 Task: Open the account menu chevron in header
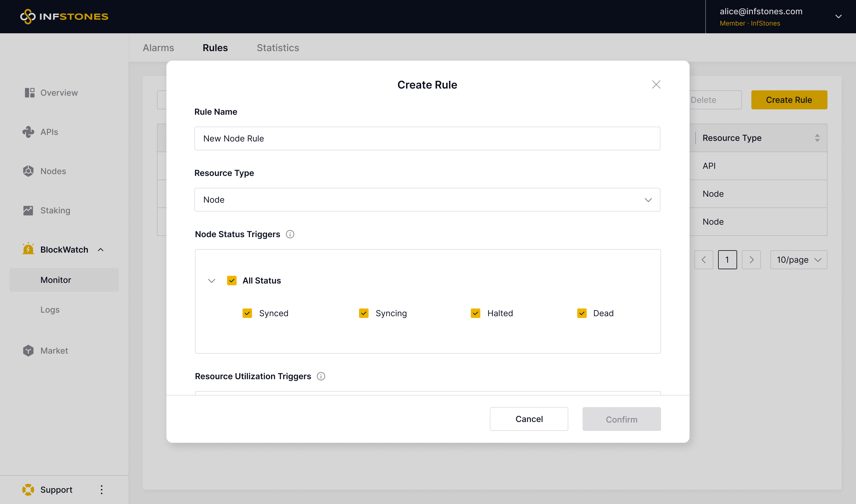click(838, 16)
